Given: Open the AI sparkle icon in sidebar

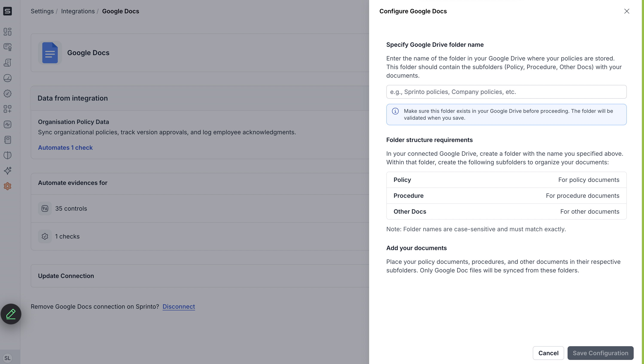Looking at the screenshot, I should pos(8,171).
